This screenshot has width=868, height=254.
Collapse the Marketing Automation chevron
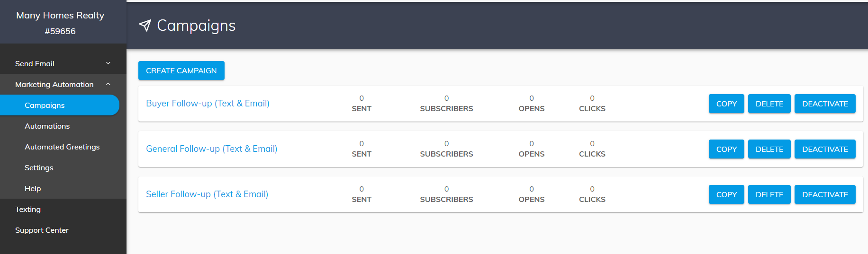pos(108,84)
